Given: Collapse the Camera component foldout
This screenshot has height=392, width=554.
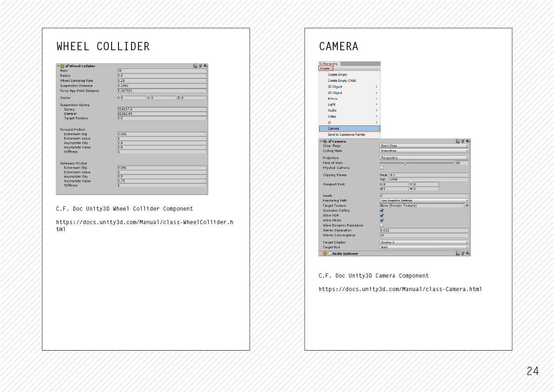Looking at the screenshot, I should [321, 141].
